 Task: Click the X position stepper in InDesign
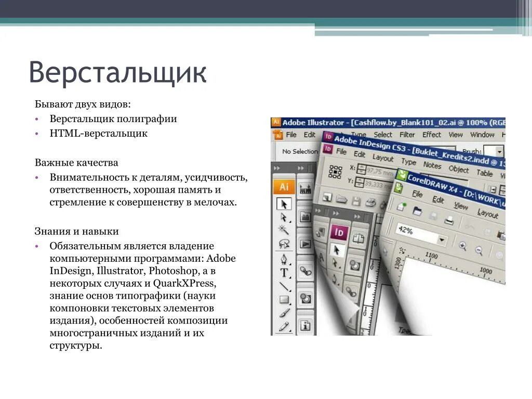[x=362, y=169]
